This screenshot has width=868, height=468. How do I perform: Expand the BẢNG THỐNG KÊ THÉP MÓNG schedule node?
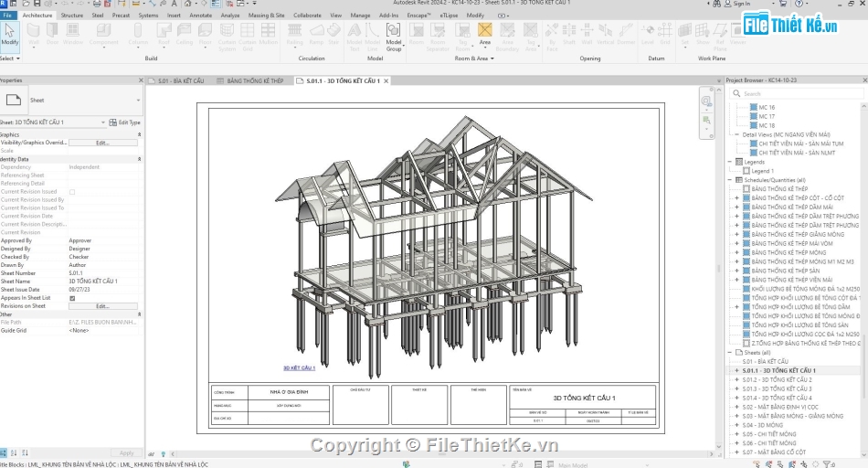736,252
